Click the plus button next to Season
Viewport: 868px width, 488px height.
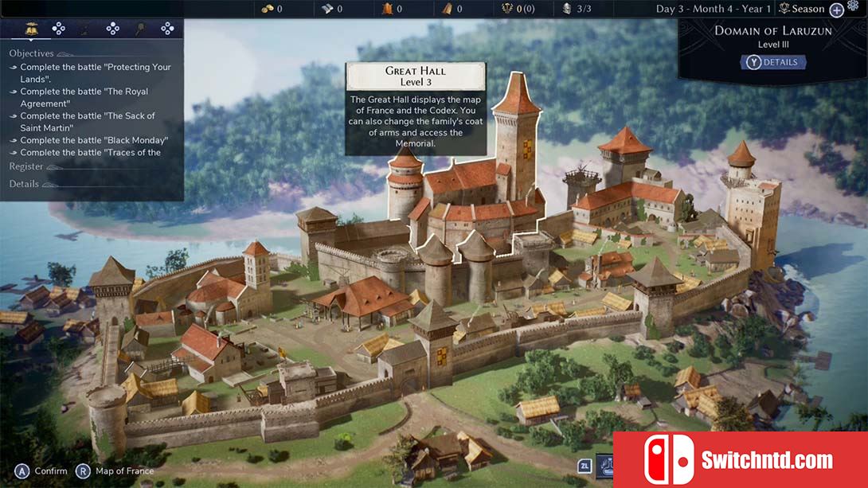[836, 10]
